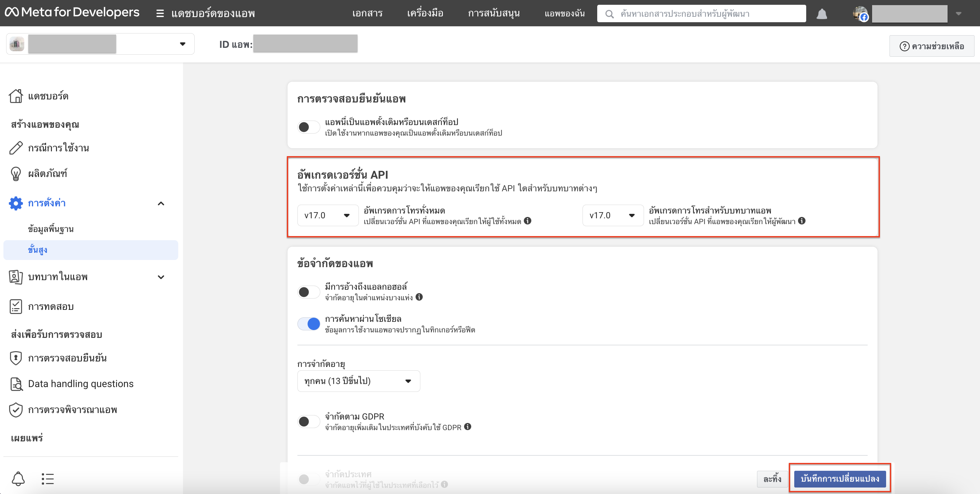Click the Meta for Developers logo
This screenshot has width=980, height=494.
tap(72, 13)
